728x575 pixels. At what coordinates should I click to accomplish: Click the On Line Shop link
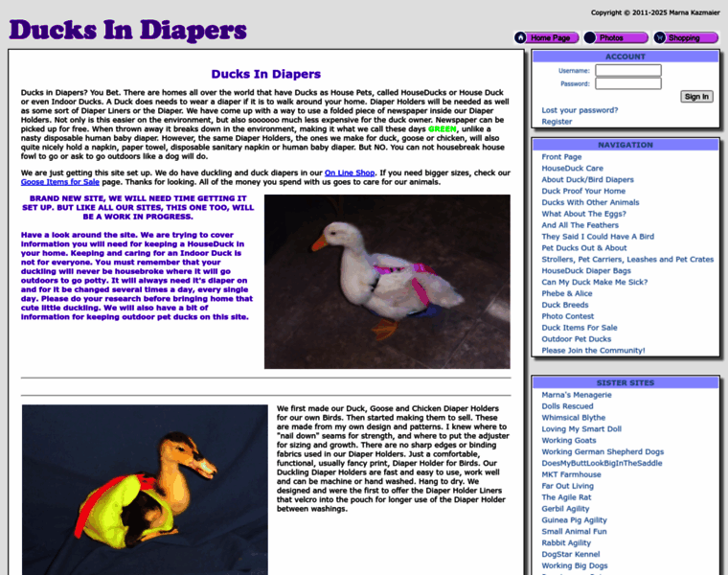(350, 172)
